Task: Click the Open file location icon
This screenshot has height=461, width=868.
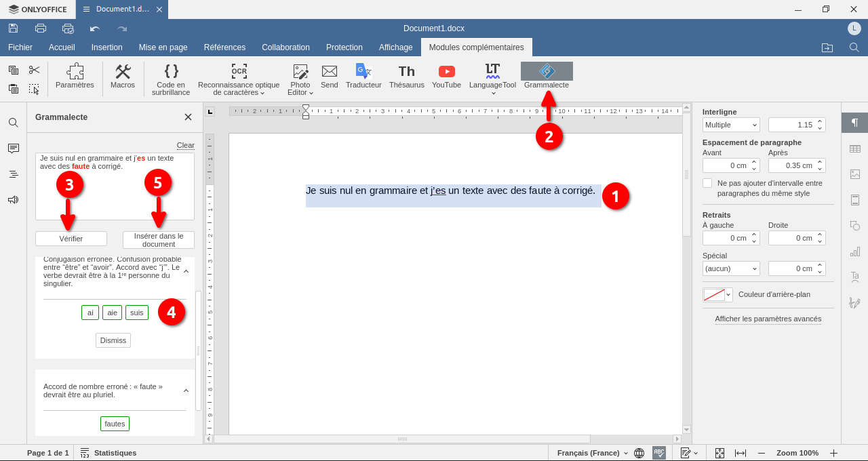Action: (827, 47)
